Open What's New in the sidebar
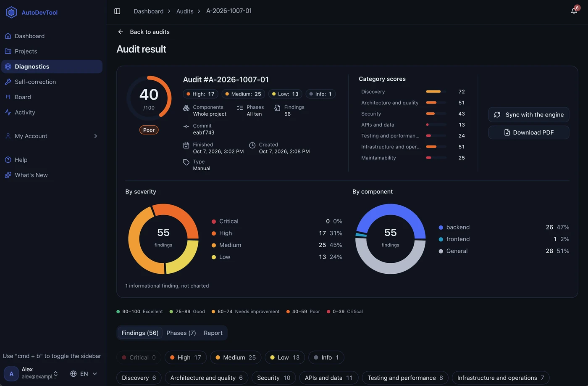588x386 pixels. 52,175
